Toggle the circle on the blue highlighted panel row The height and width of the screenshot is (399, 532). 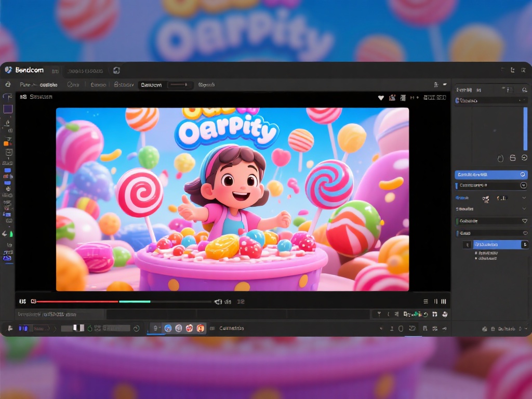click(523, 175)
